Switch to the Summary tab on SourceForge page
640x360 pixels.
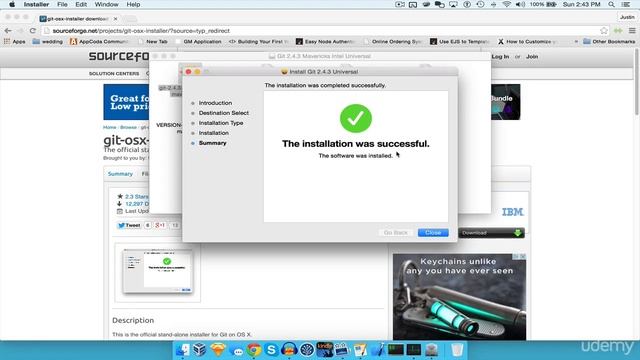[x=120, y=174]
